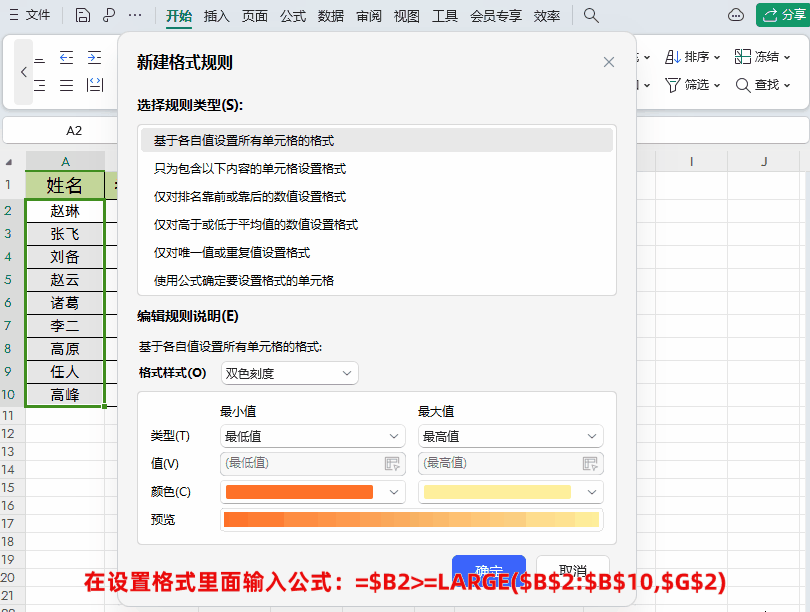The width and height of the screenshot is (810, 612).
Task: Click the select-all corner triangle
Action: point(9,162)
